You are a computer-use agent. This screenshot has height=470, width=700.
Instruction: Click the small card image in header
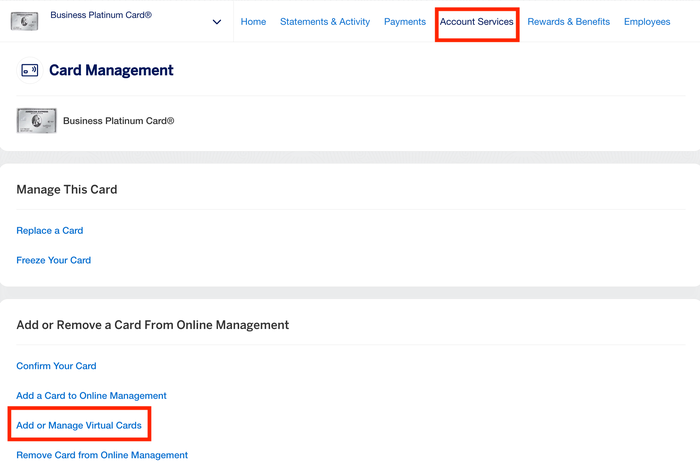coord(25,21)
